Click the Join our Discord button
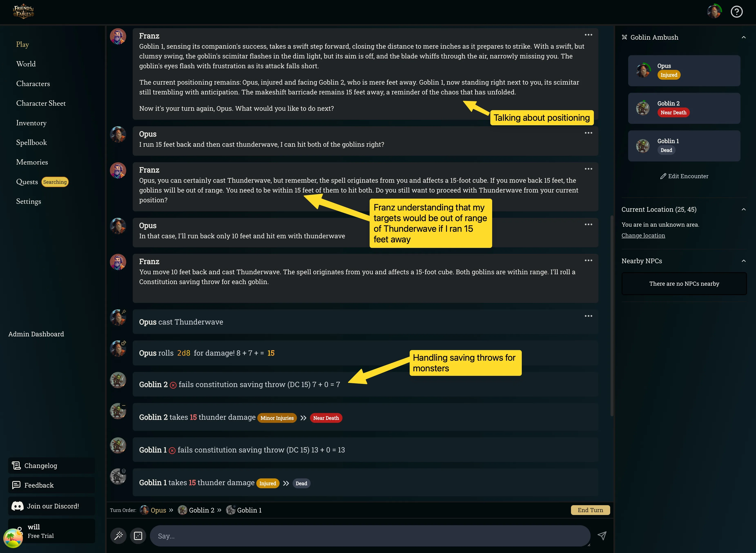 51,506
